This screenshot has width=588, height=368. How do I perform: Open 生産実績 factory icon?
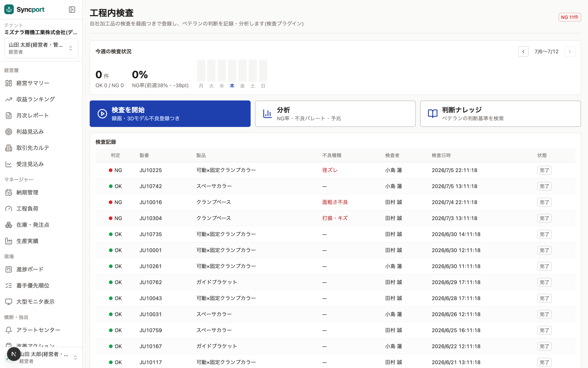[9, 241]
